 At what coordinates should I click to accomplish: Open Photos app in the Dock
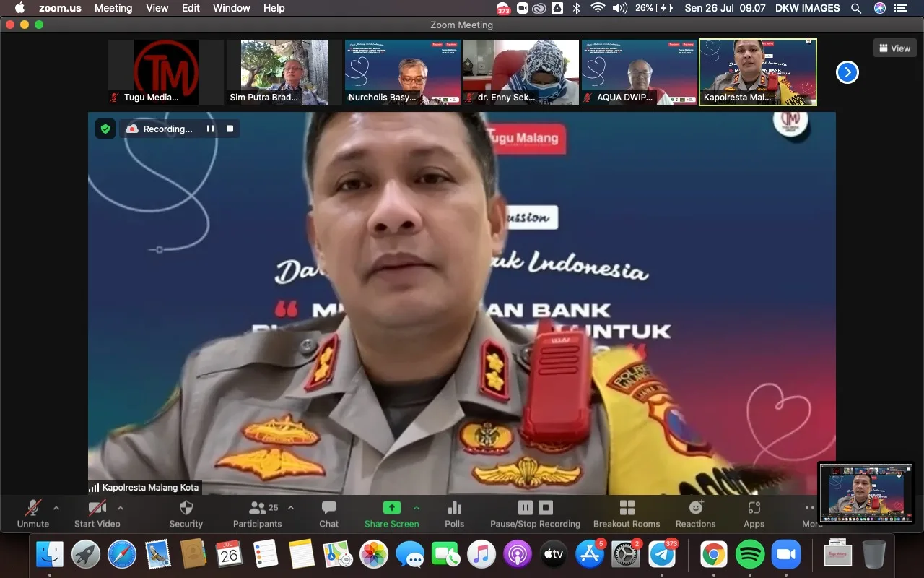[x=374, y=555]
